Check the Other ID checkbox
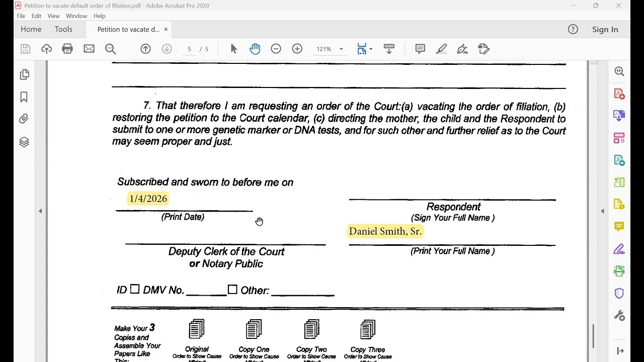 232,290
